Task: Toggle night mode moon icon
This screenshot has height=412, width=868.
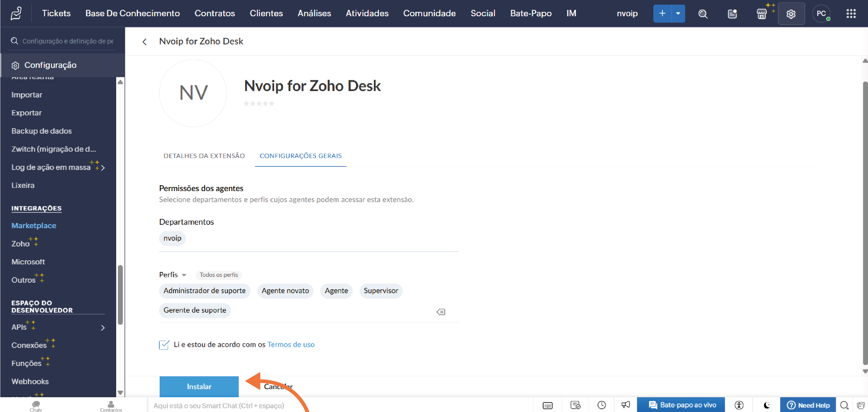Action: 767,405
